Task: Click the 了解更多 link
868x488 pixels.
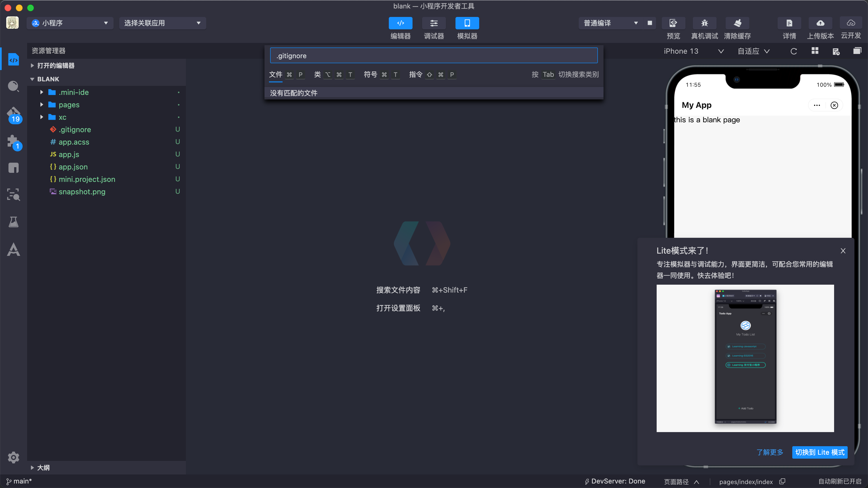Action: 770,452
